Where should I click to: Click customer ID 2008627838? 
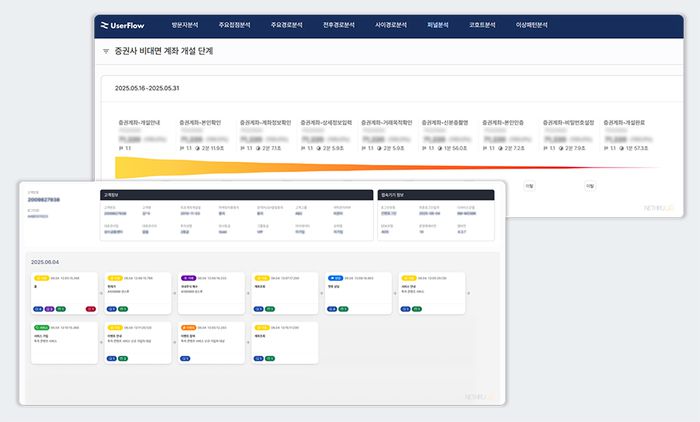tap(44, 200)
